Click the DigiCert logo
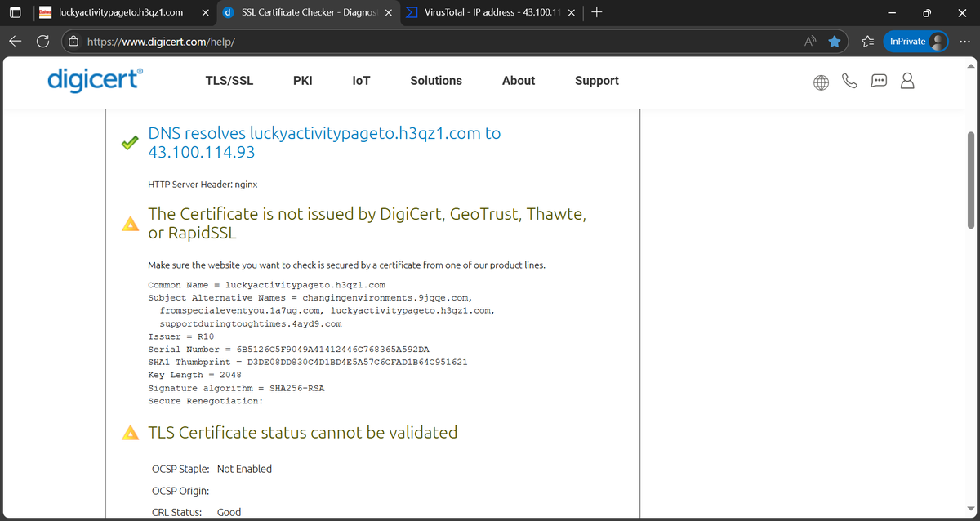The width and height of the screenshot is (980, 521). pos(96,79)
